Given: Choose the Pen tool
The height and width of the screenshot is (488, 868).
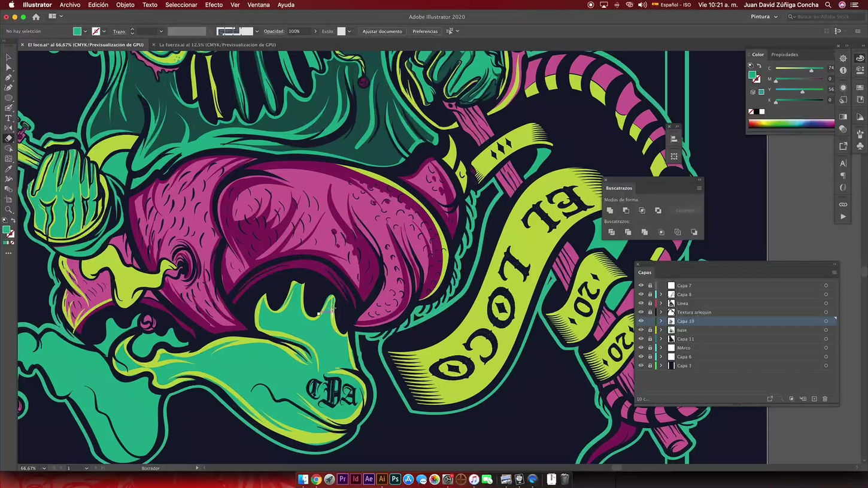Looking at the screenshot, I should click(8, 78).
